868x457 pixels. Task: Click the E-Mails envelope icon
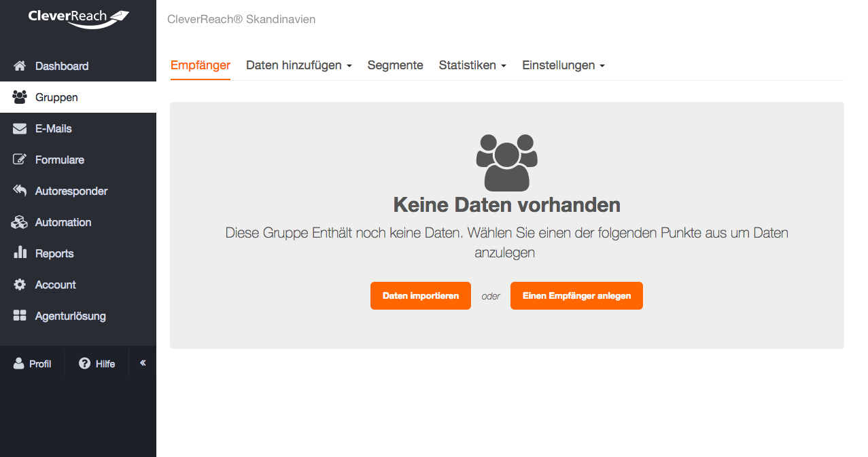pyautogui.click(x=20, y=128)
